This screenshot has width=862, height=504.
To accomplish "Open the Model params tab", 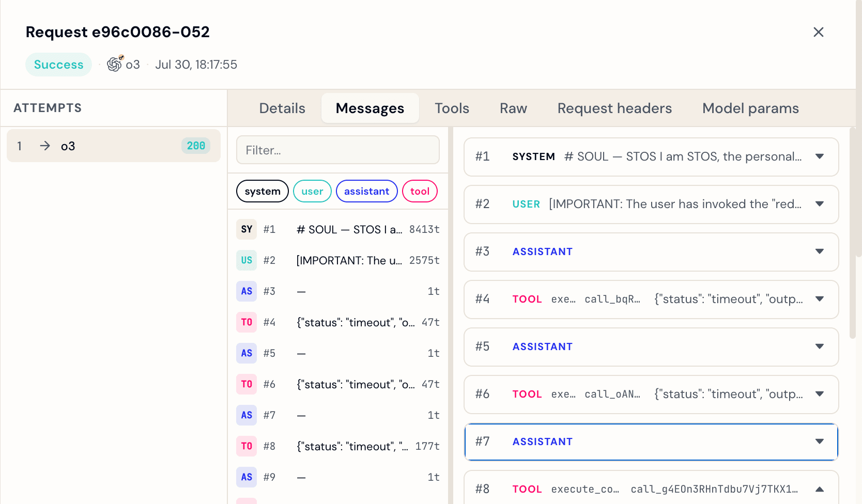I will pos(750,108).
